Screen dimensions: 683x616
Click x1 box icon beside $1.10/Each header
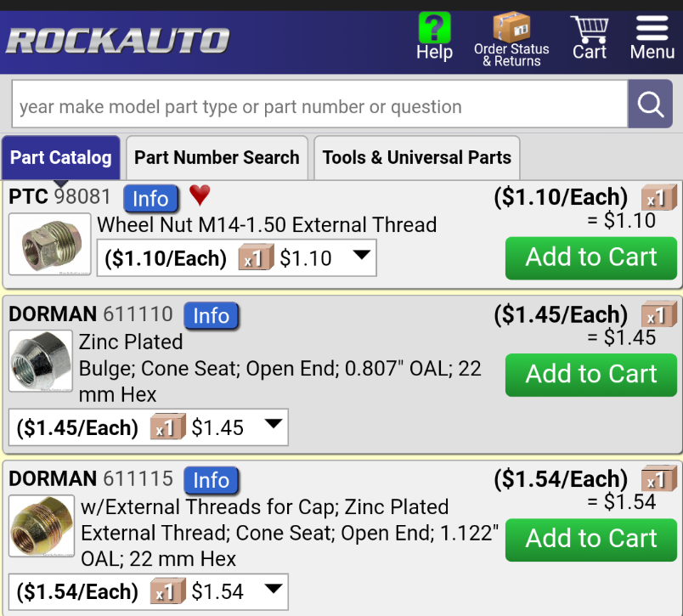tap(659, 197)
